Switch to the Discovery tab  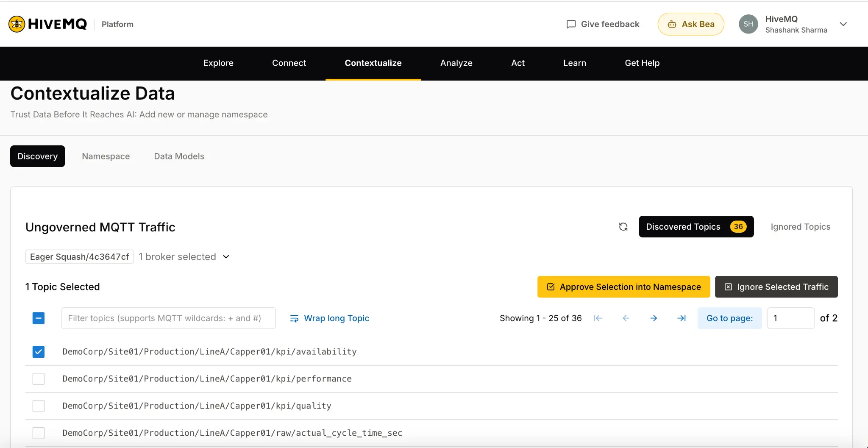click(38, 156)
